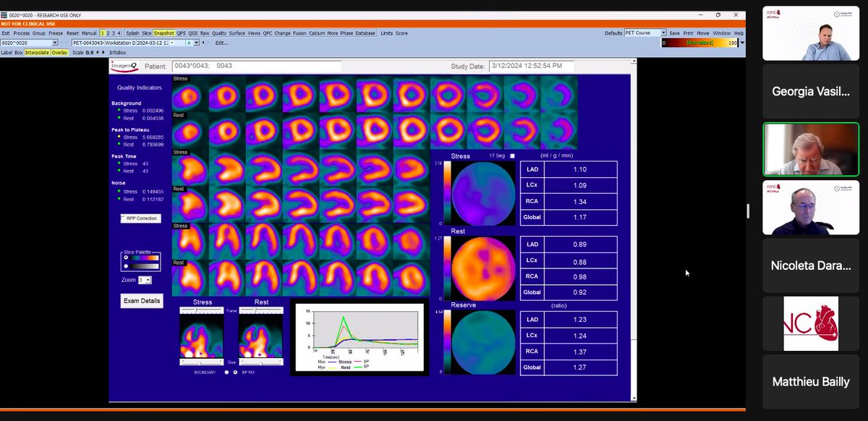Click Georgia Vasil... participant tile
This screenshot has height=421, width=868.
[810, 92]
